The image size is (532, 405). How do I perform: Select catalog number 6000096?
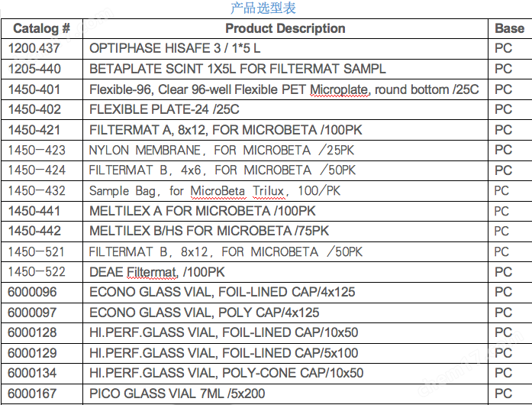(x=32, y=292)
